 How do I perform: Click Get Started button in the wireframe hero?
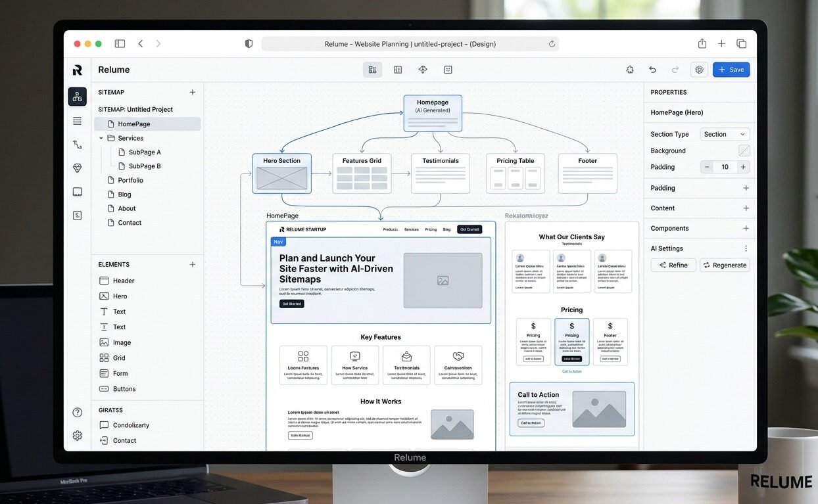[x=292, y=304]
